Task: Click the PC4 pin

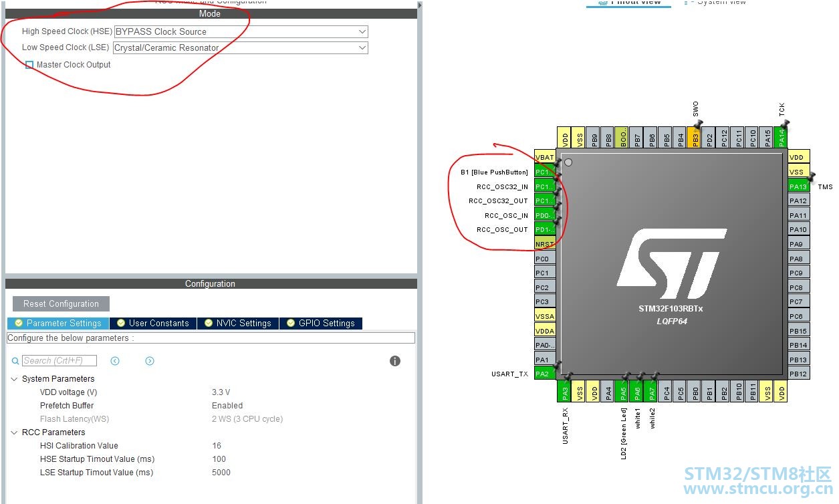Action: tap(666, 391)
